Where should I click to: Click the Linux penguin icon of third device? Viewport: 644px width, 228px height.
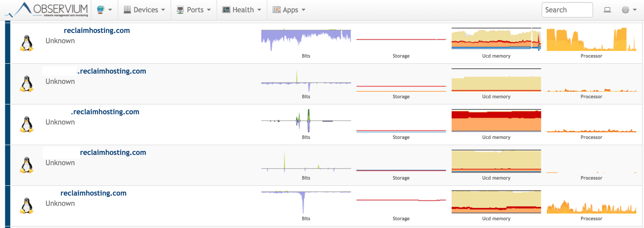tap(27, 125)
